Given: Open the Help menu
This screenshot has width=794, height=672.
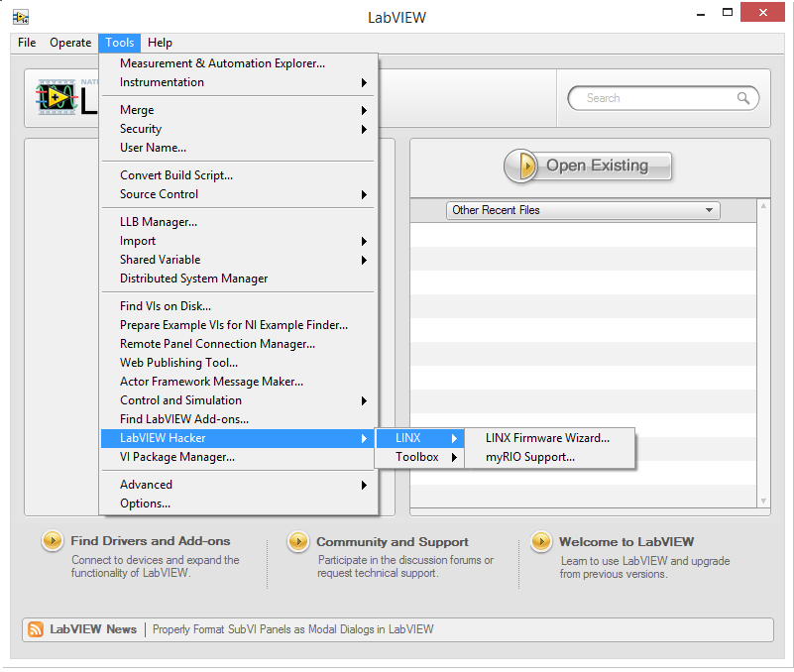Looking at the screenshot, I should [x=160, y=43].
